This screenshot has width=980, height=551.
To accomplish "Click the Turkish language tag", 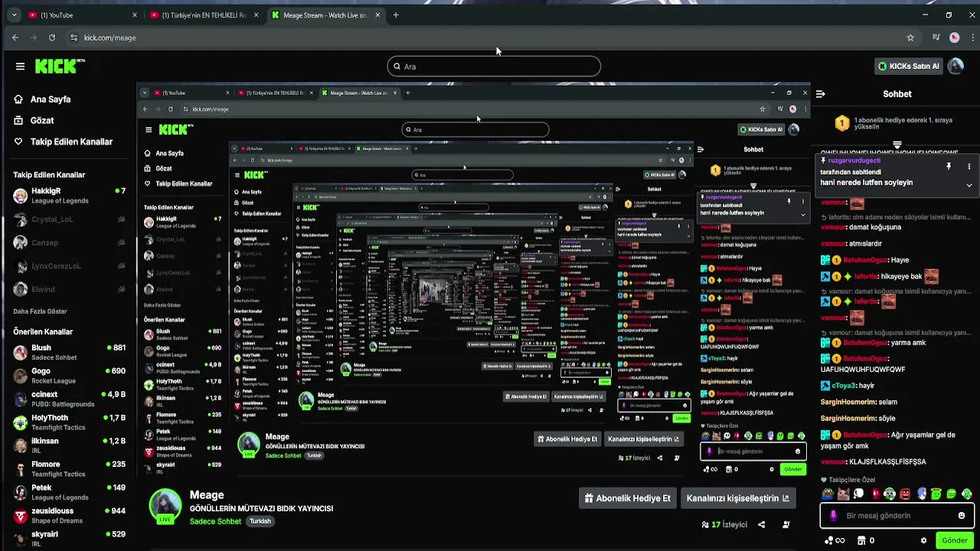I will 260,521.
